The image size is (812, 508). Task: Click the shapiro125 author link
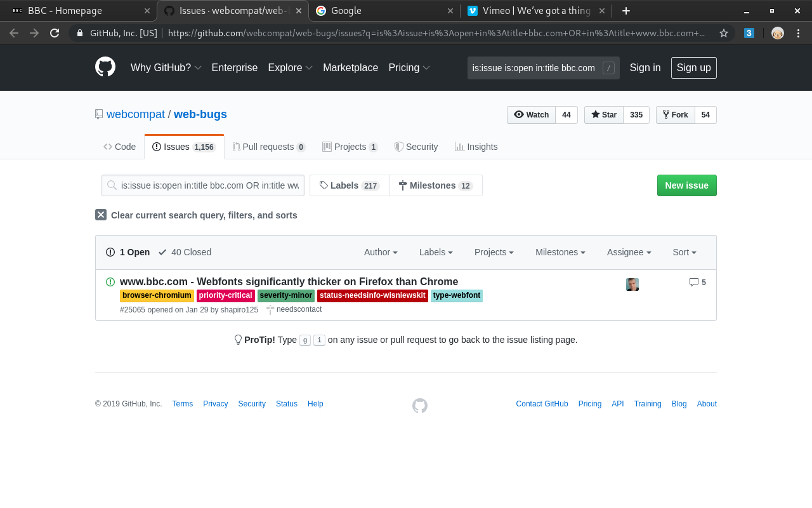tap(239, 310)
